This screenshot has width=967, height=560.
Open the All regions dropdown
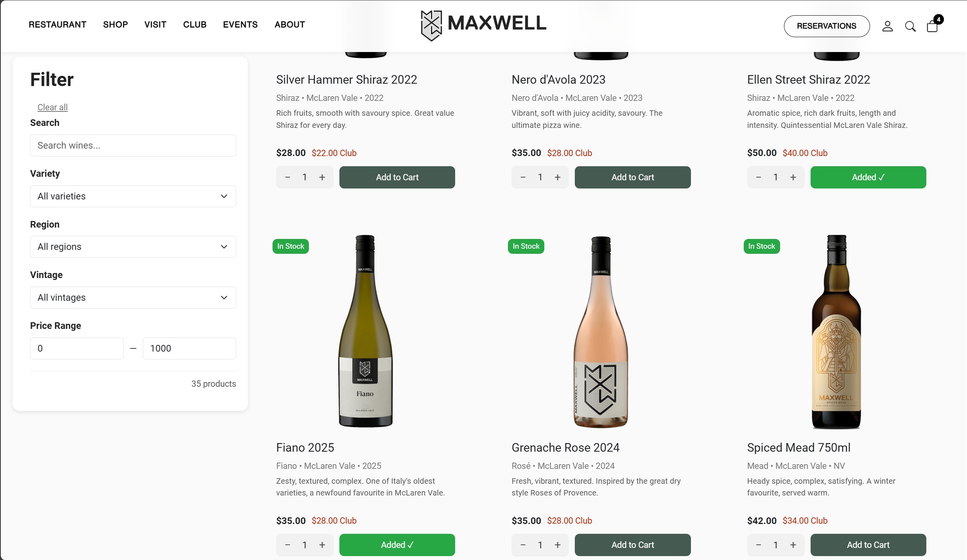coord(133,247)
